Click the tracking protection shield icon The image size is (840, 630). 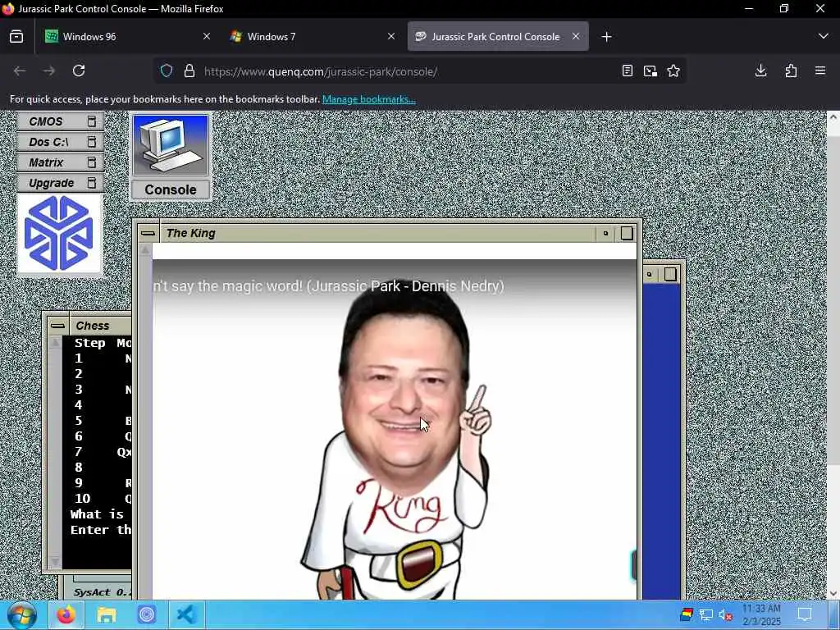(x=167, y=71)
